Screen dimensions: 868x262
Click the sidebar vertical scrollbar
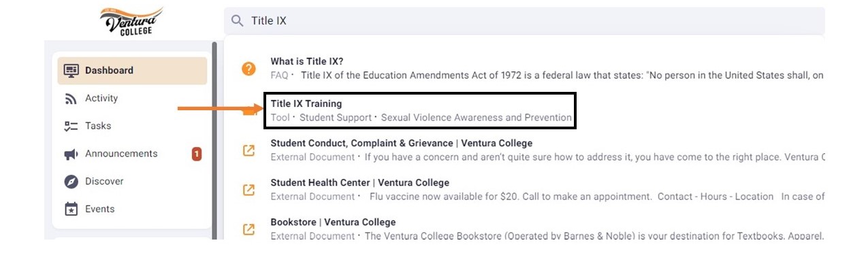tap(215, 141)
